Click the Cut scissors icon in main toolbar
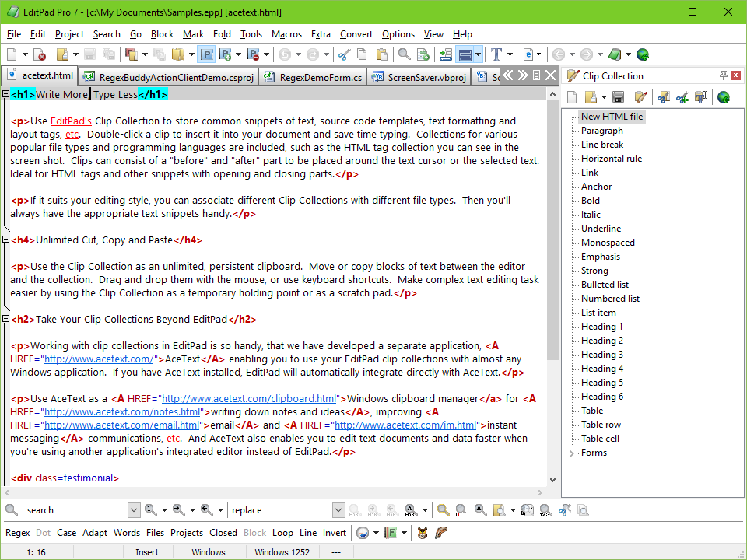The height and width of the screenshot is (560, 747). pos(343,54)
